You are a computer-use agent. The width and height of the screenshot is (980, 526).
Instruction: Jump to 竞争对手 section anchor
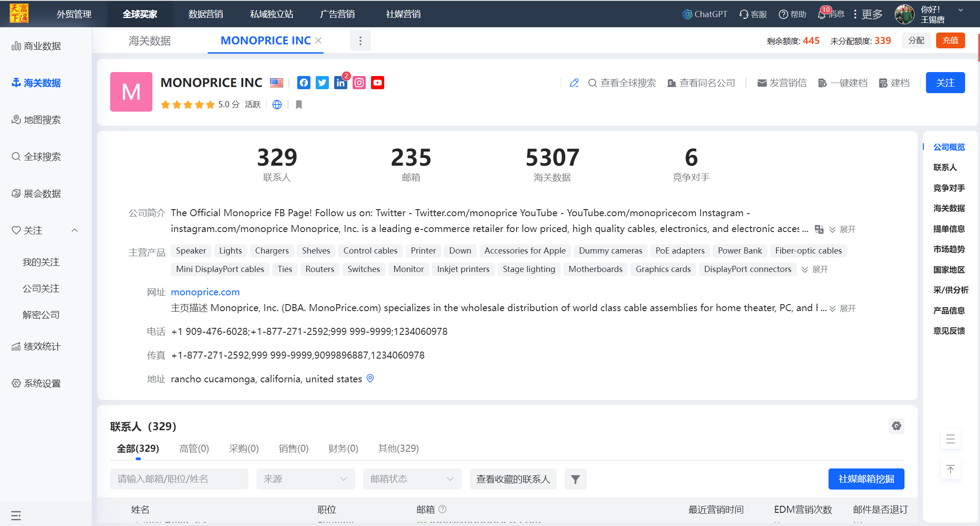coord(949,188)
